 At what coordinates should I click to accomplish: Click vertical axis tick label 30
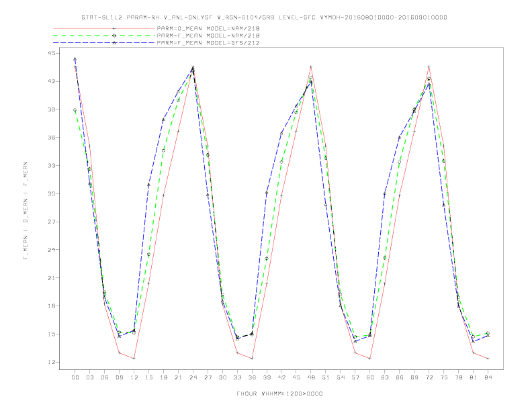(52, 193)
